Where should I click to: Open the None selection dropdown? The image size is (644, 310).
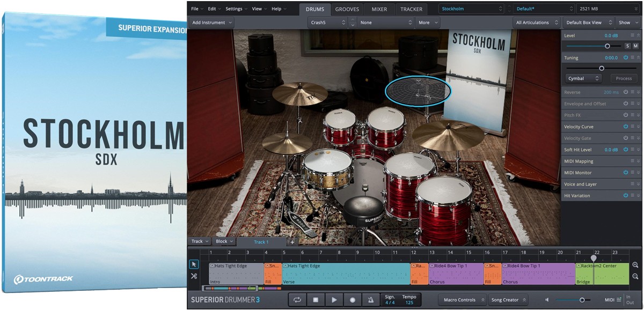386,23
